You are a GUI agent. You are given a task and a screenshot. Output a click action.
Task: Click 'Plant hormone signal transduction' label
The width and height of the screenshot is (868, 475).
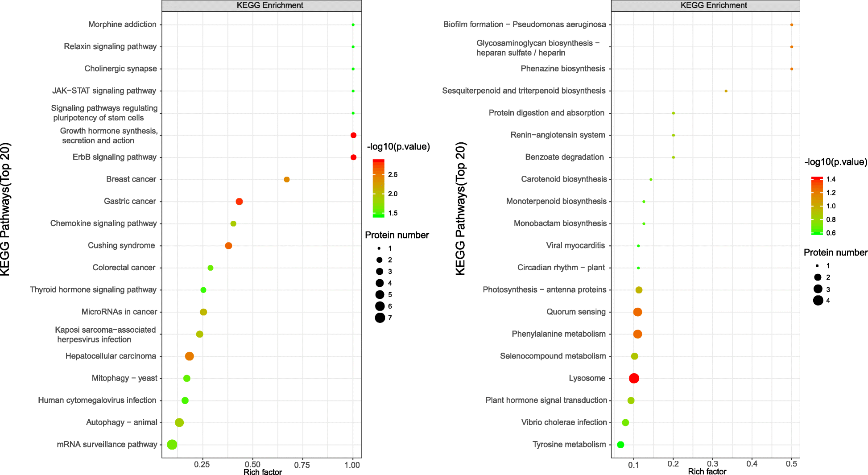click(x=546, y=400)
